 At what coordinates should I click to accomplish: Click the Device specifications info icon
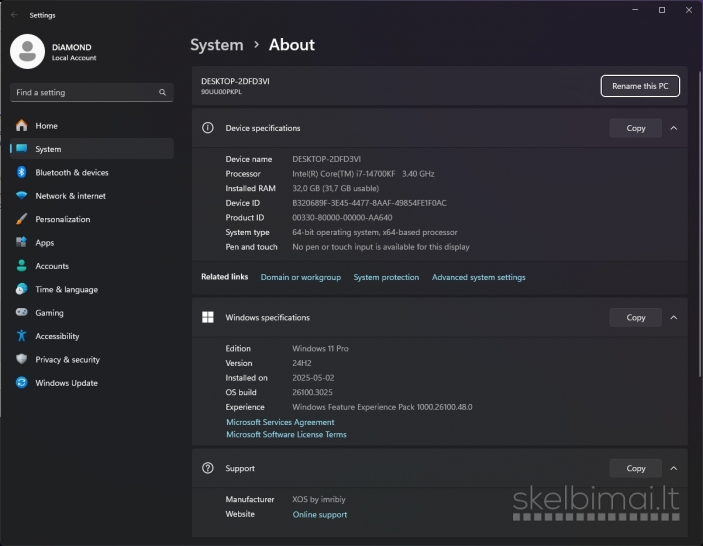pos(208,128)
